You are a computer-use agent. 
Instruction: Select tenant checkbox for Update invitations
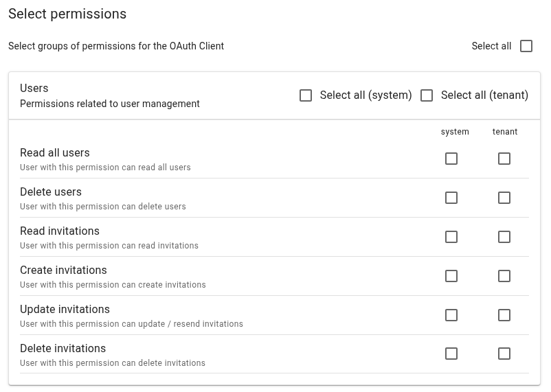point(504,315)
